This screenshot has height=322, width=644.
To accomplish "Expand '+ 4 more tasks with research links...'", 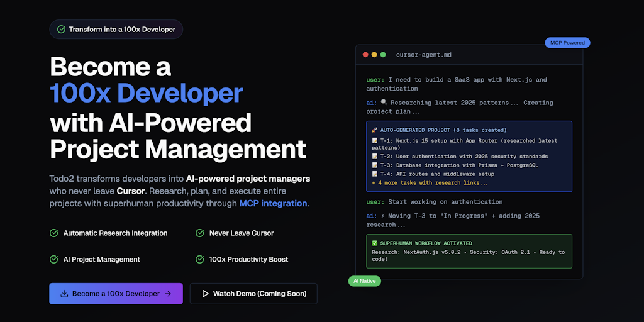I will point(430,183).
